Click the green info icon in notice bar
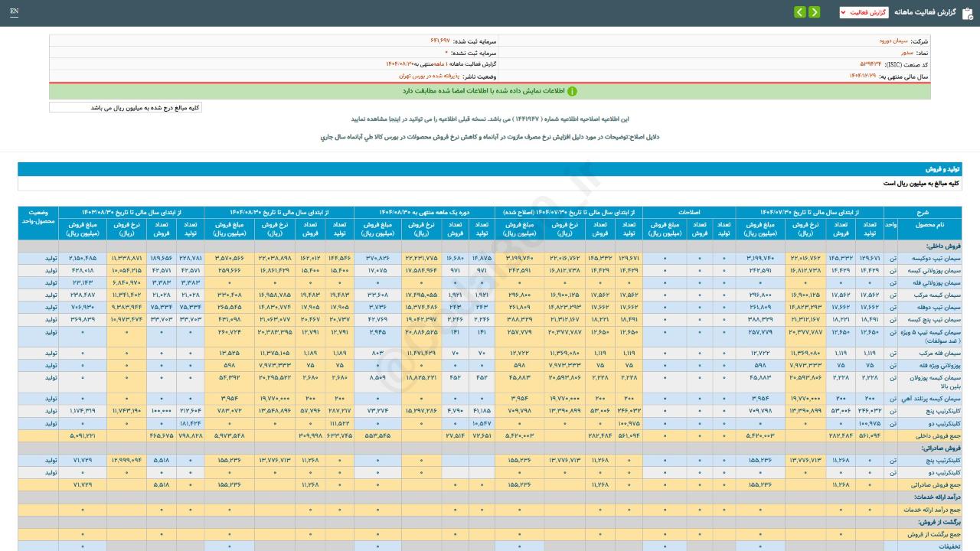 coord(572,91)
